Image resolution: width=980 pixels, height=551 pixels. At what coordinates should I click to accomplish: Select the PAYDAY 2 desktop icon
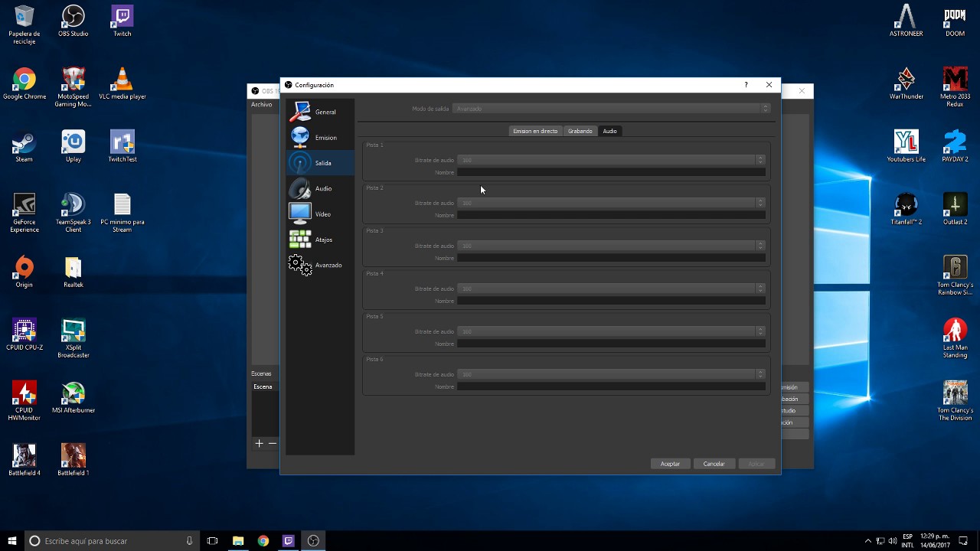click(955, 146)
